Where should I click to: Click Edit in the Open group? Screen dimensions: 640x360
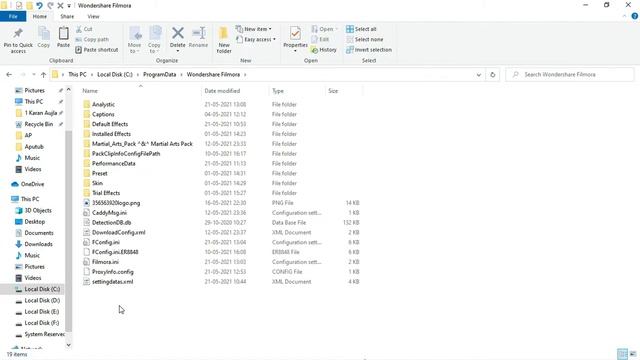click(x=320, y=40)
